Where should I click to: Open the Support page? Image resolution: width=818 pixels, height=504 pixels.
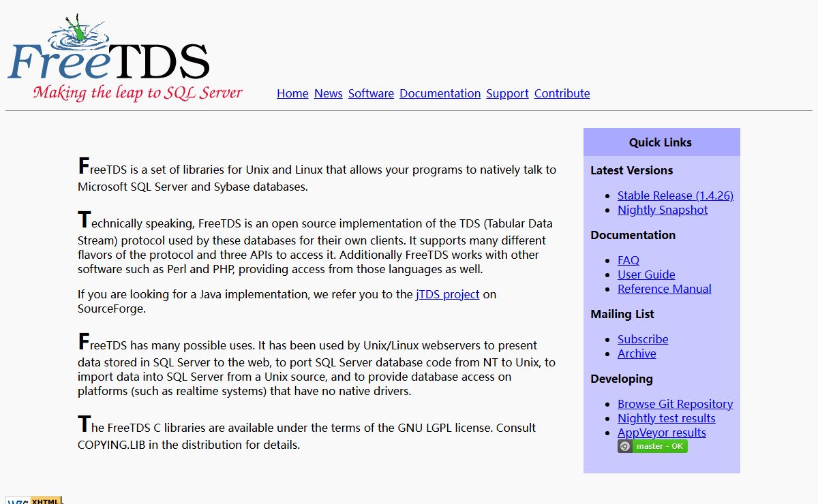(507, 93)
